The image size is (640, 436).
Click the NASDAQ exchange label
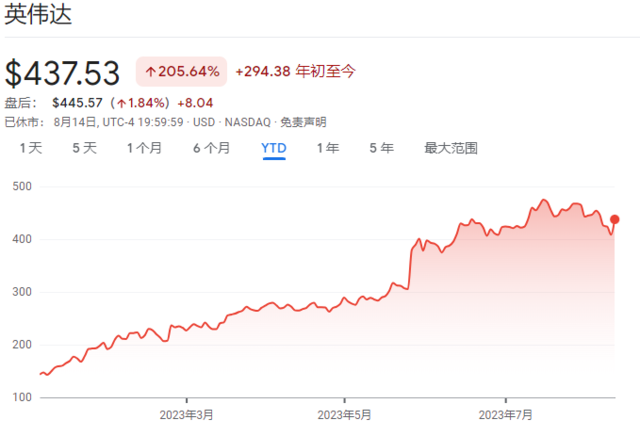(247, 122)
